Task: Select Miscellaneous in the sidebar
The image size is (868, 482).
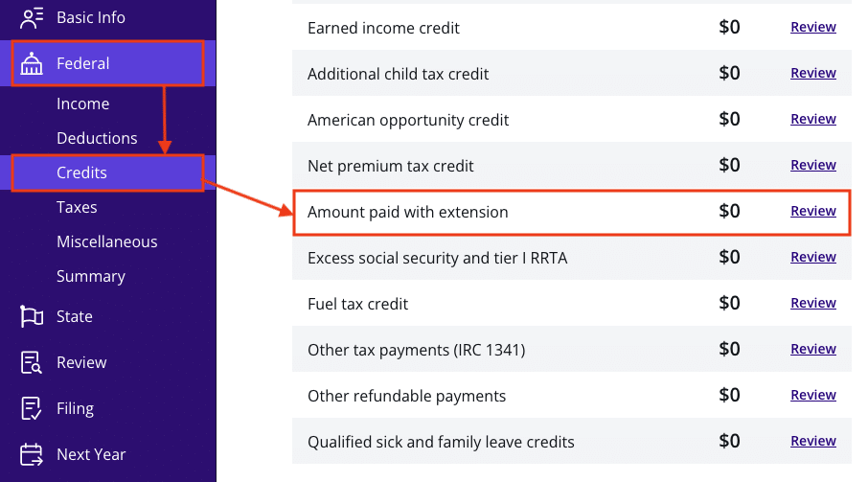Action: click(106, 241)
